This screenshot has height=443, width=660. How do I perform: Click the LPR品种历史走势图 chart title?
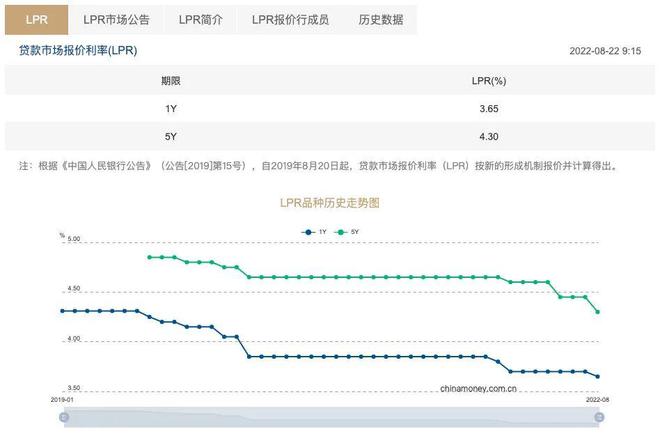click(x=330, y=203)
